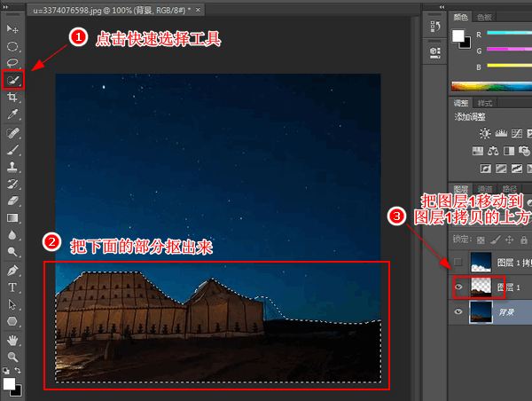This screenshot has width=532, height=401.
Task: Select the Lasso tool
Action: pyautogui.click(x=12, y=62)
